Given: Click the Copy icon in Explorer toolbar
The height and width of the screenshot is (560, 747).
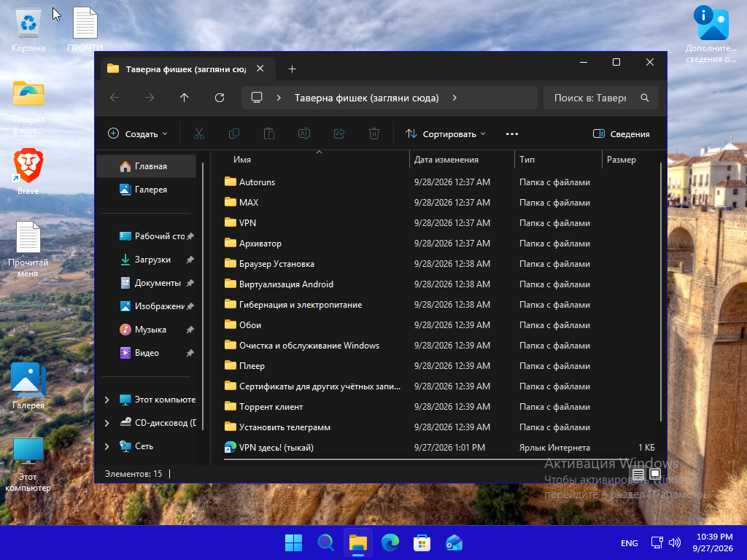Looking at the screenshot, I should click(234, 134).
